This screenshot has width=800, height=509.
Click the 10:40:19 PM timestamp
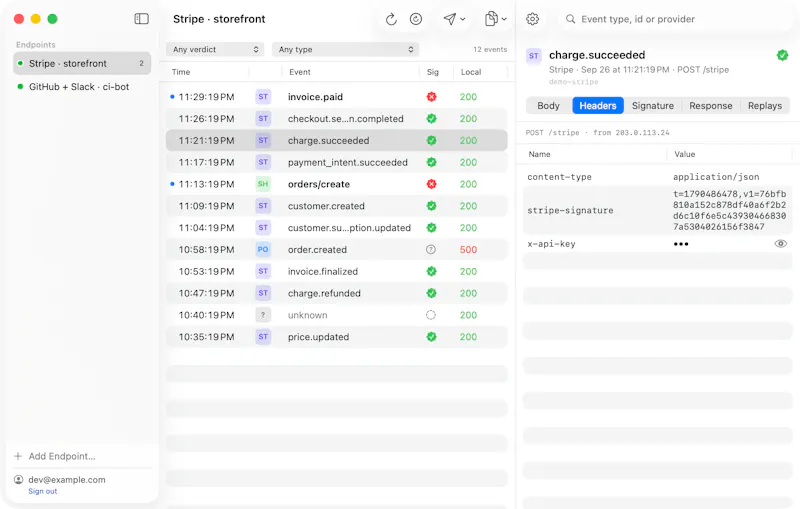[x=206, y=315]
